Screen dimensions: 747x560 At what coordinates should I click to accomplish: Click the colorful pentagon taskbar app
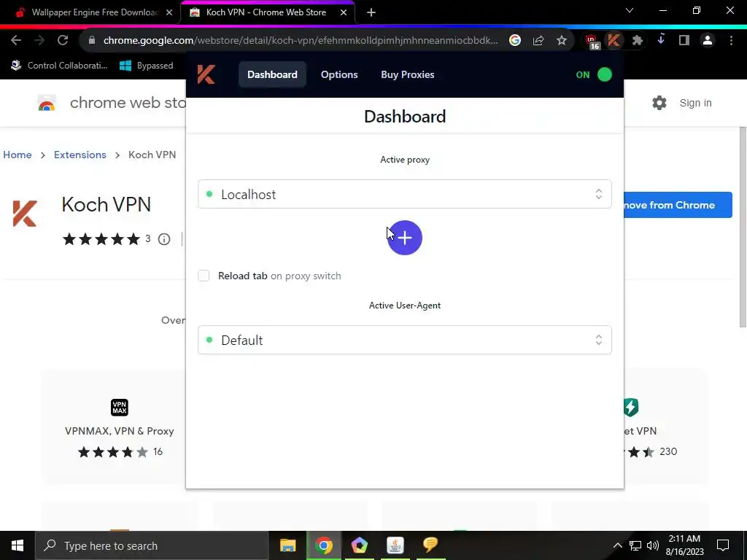tap(359, 545)
